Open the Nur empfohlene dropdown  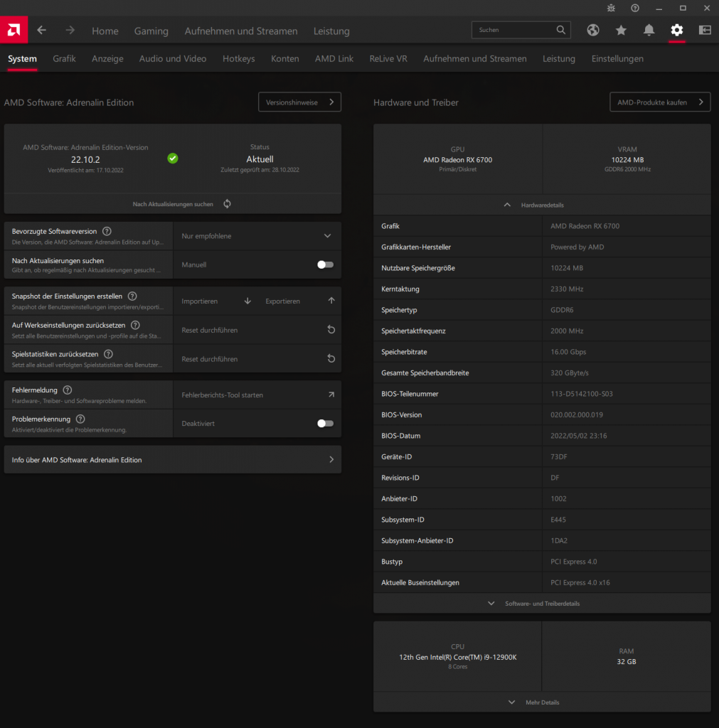257,236
